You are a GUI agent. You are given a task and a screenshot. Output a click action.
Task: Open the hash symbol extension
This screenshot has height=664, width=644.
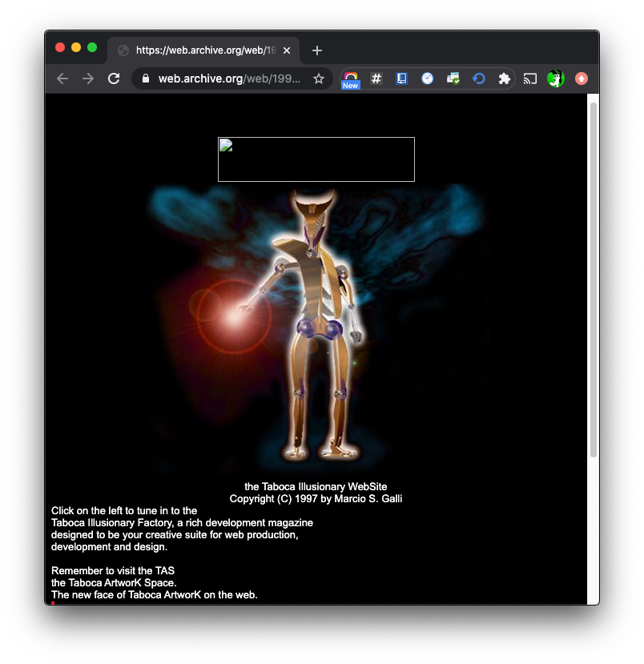(376, 78)
